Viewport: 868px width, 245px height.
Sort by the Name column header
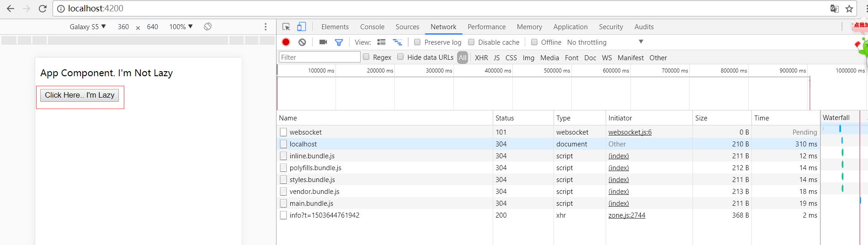coord(385,118)
